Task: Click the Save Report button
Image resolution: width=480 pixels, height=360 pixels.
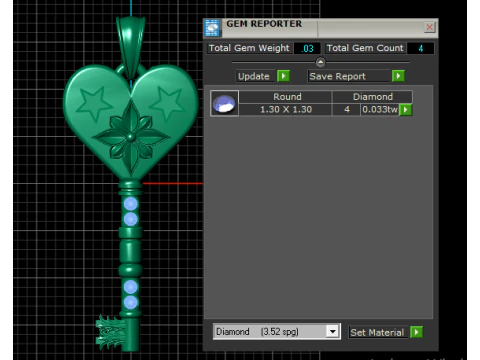Action: point(349,76)
